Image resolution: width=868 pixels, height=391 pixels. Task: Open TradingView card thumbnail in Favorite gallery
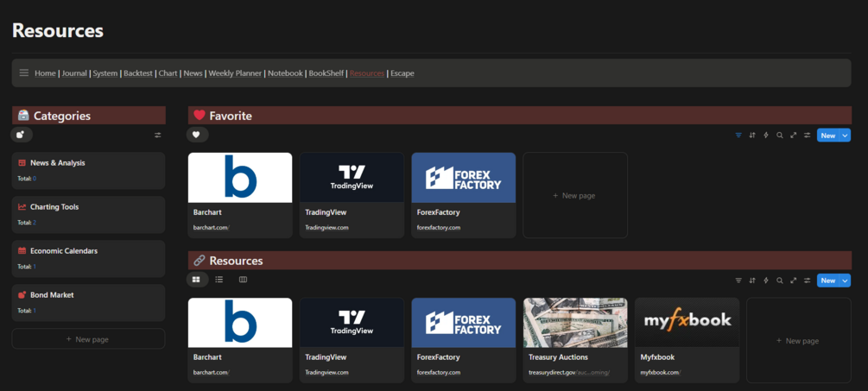coord(352,178)
